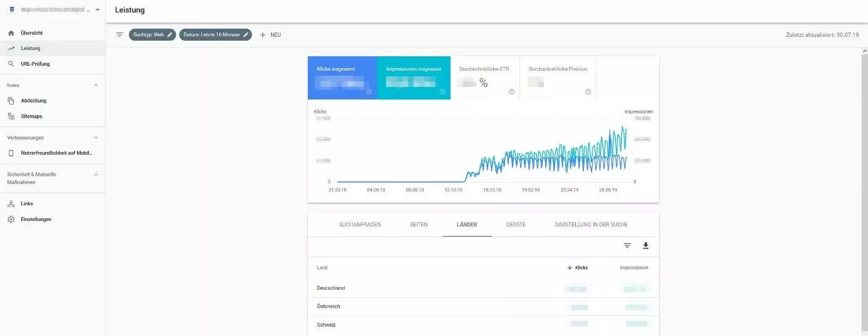868x336 pixels.
Task: Click the help icon on Klicks insgesamt card
Action: point(369,92)
